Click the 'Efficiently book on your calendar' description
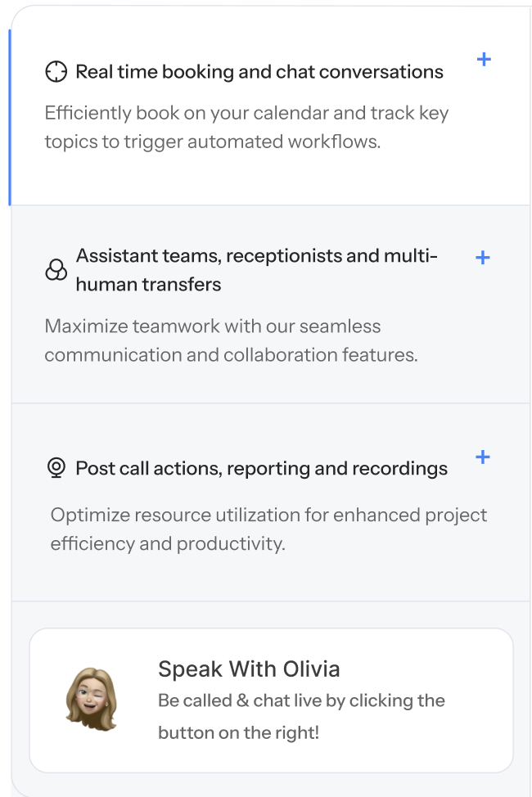 tap(246, 127)
